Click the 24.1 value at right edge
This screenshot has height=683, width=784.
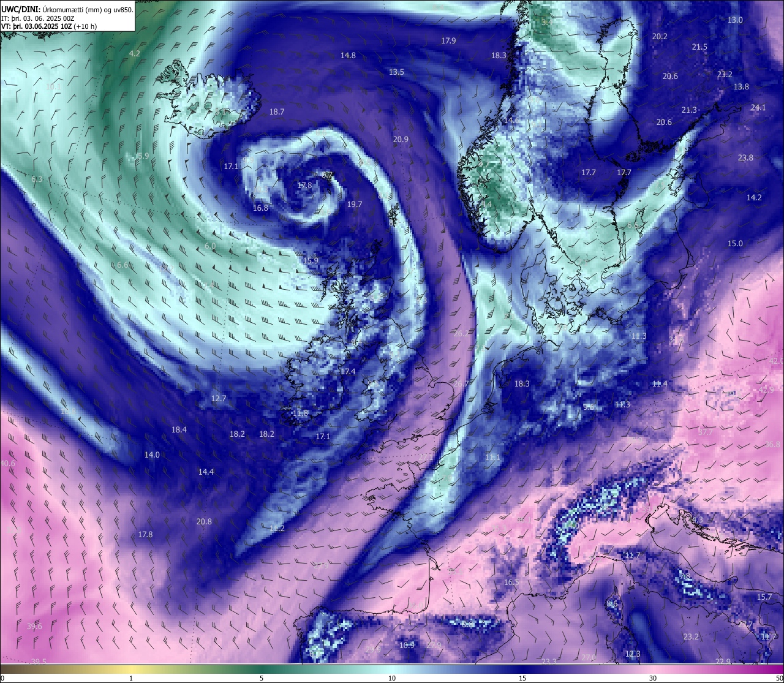758,108
